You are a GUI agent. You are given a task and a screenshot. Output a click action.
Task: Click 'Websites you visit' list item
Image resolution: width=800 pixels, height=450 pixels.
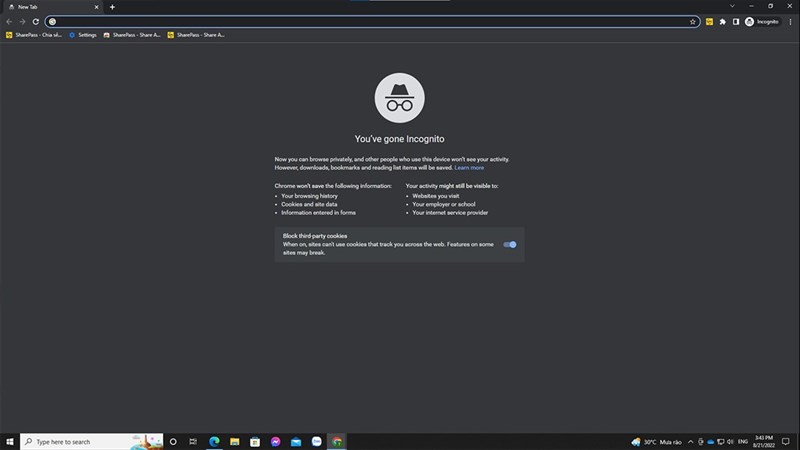pyautogui.click(x=436, y=196)
